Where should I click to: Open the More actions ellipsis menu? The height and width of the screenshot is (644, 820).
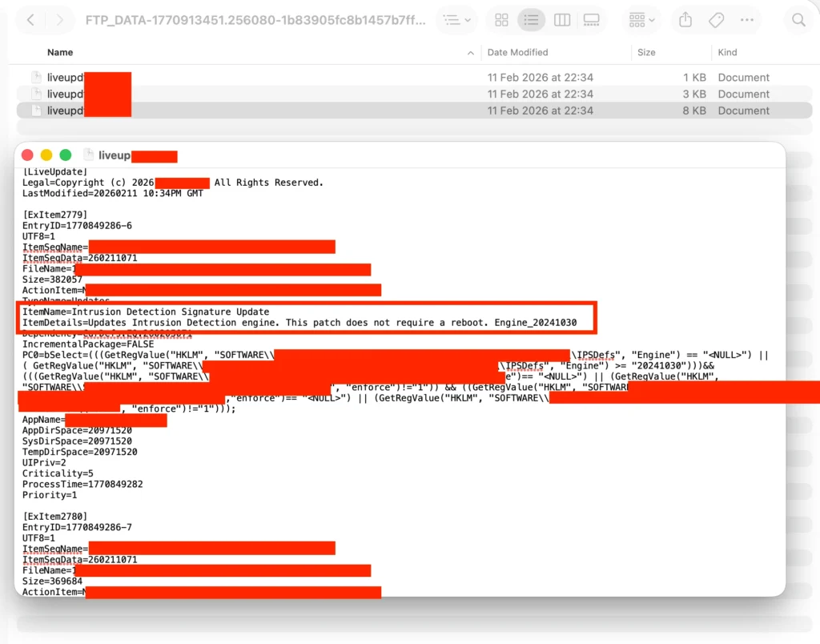[x=748, y=19]
